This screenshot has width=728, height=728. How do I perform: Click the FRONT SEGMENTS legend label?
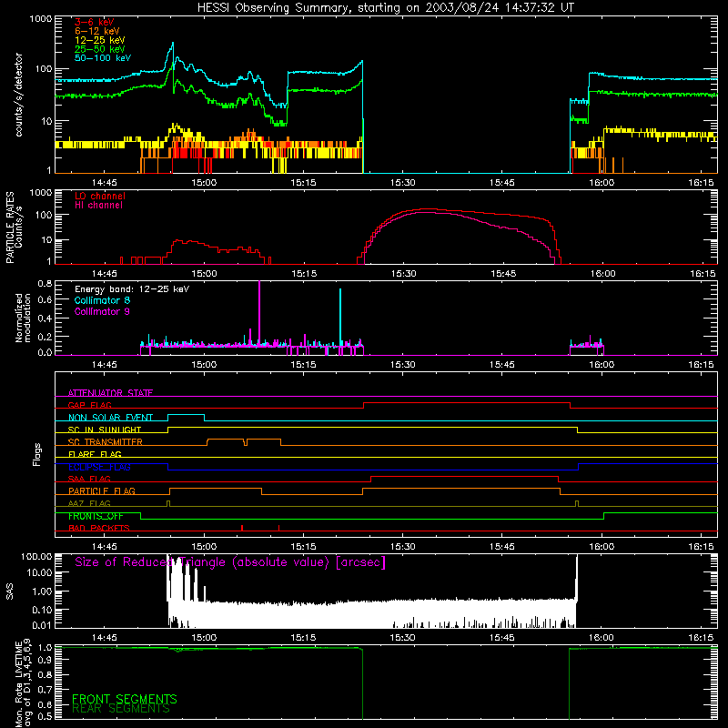(x=125, y=699)
